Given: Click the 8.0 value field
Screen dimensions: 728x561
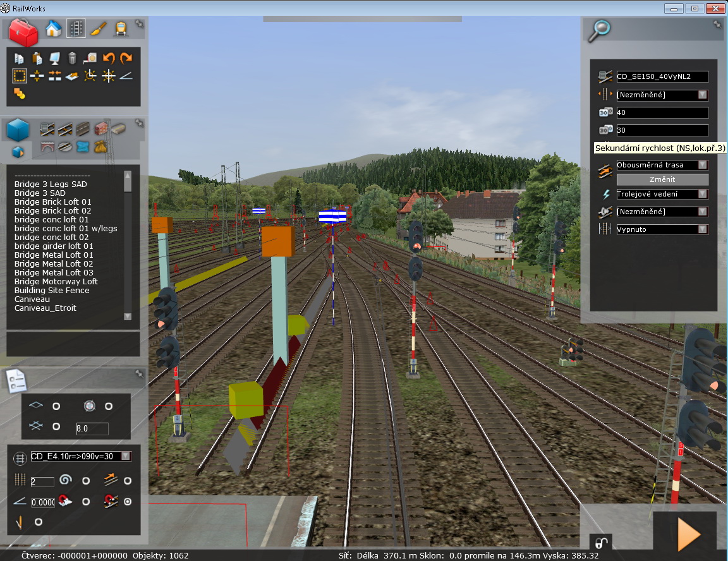Looking at the screenshot, I should click(92, 428).
